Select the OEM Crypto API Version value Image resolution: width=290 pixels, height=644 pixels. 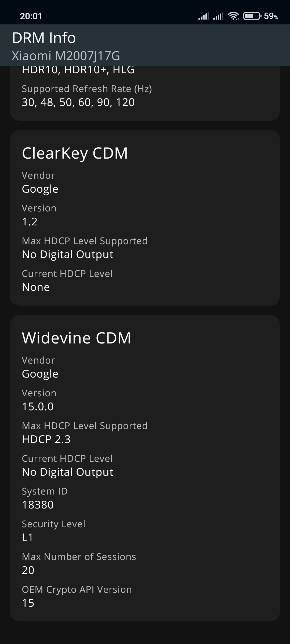[x=28, y=603]
